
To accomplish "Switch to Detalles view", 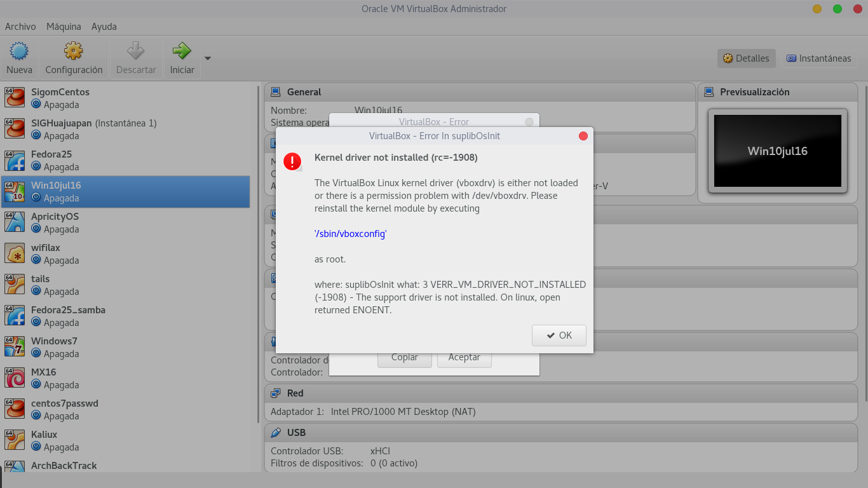I will click(x=746, y=58).
